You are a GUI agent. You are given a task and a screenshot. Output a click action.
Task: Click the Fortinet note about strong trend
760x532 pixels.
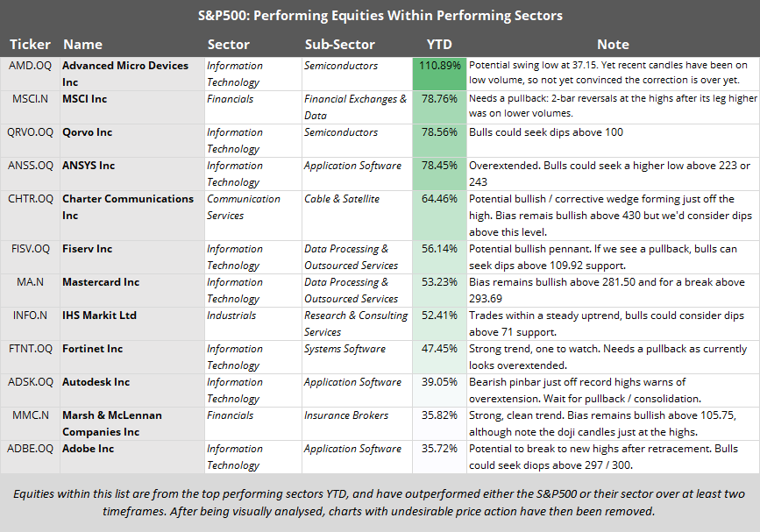click(x=607, y=357)
